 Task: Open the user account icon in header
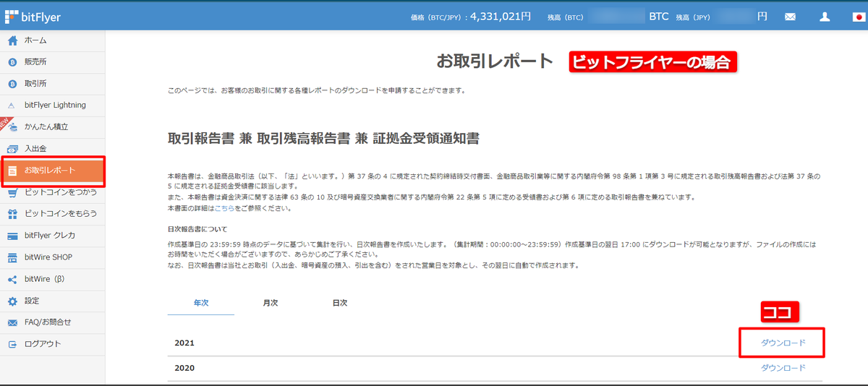[x=825, y=17]
